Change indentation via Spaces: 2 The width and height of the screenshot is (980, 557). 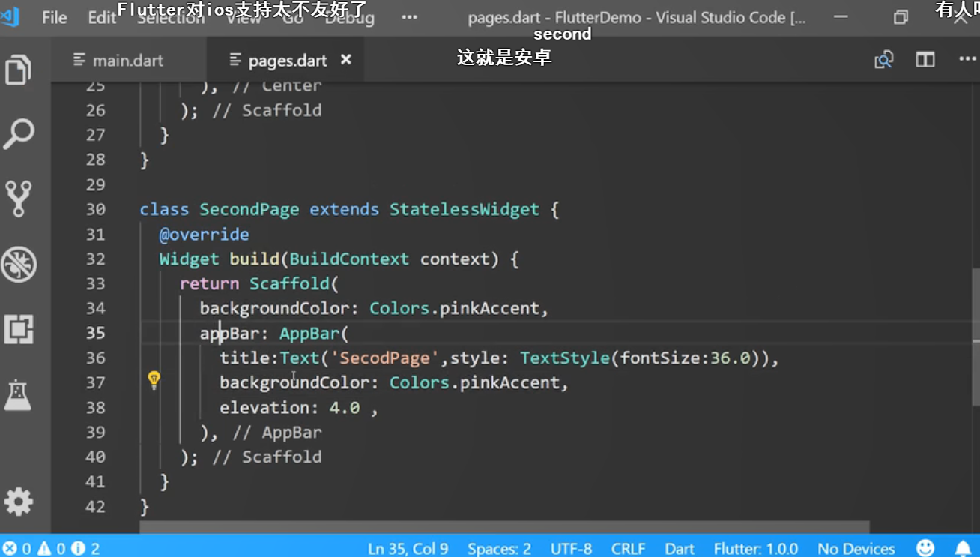click(x=499, y=549)
